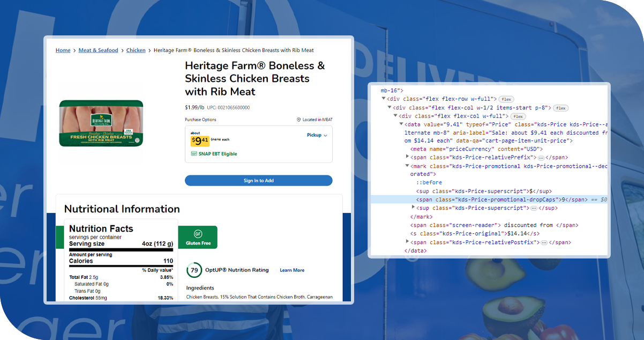Toggle flex badge on items-start p-8 div
Viewport: 644px width, 340px height.
[x=561, y=108]
